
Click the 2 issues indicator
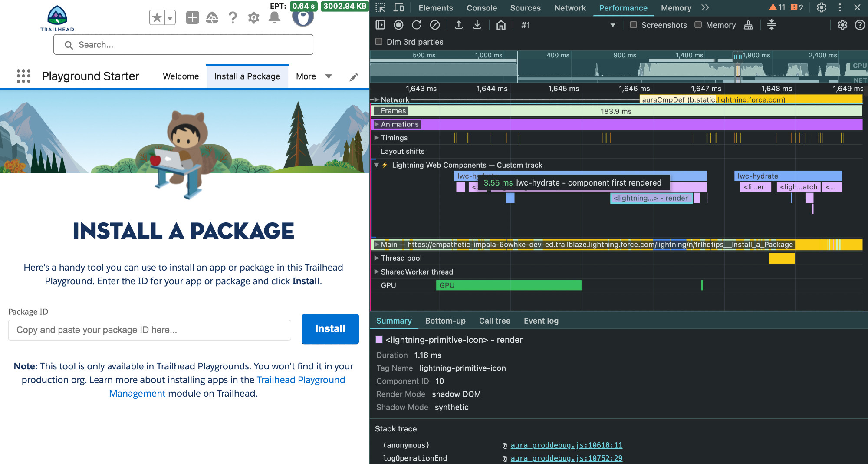click(x=797, y=7)
